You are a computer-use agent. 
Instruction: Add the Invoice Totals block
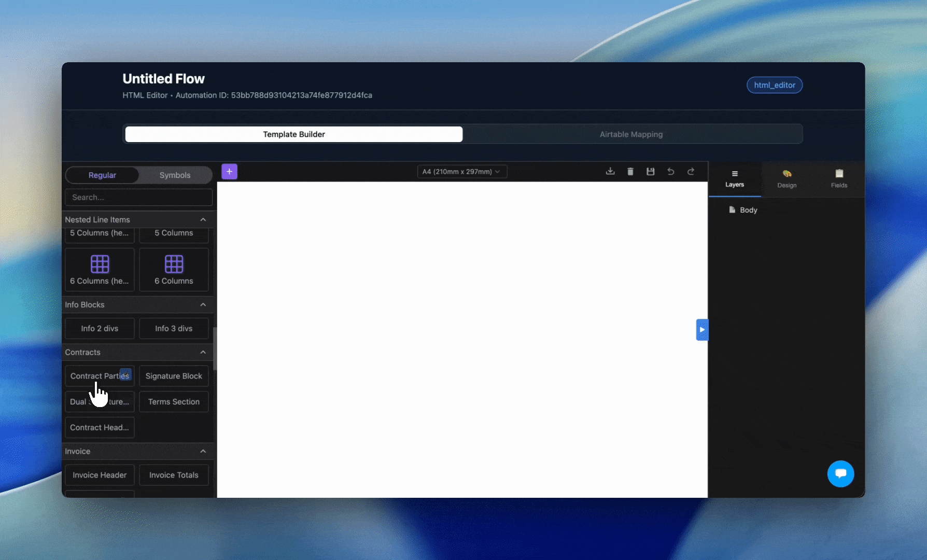point(174,475)
